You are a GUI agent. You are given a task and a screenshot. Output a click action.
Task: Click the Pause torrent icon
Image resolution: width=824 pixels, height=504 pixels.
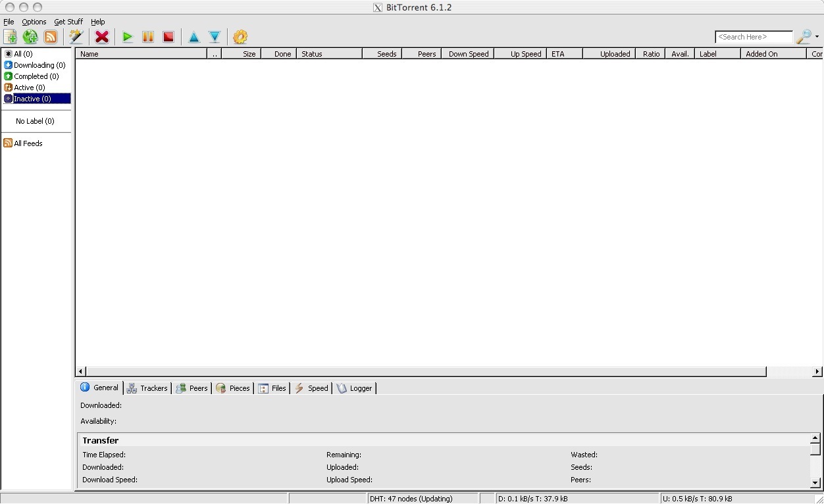pyautogui.click(x=148, y=37)
